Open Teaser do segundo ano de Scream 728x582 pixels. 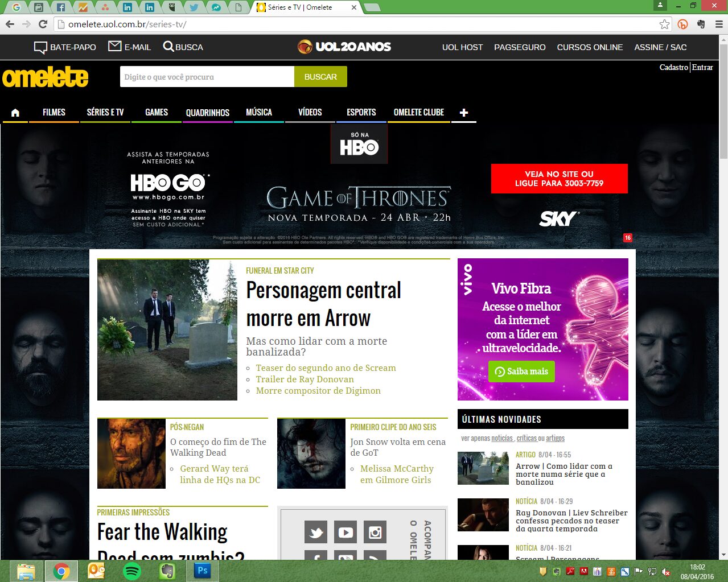(326, 368)
